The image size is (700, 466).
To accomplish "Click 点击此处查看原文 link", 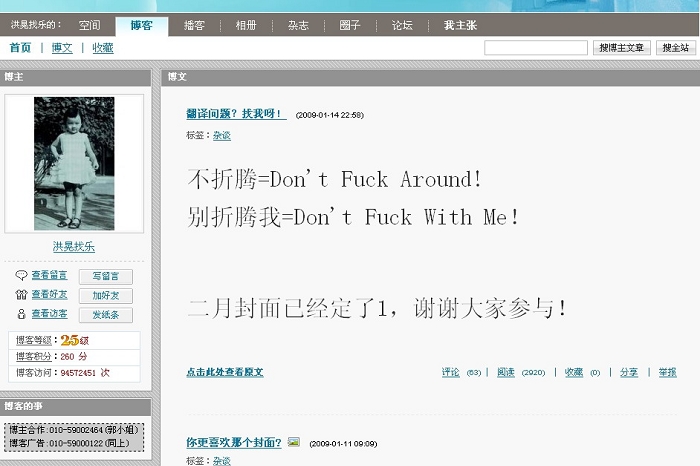I will coord(224,372).
